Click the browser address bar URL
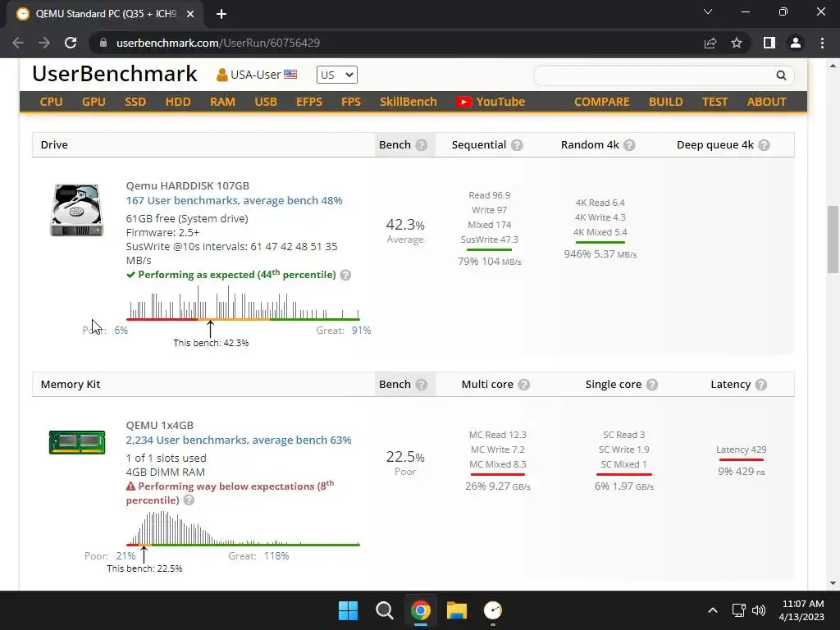The height and width of the screenshot is (630, 840). coord(218,43)
